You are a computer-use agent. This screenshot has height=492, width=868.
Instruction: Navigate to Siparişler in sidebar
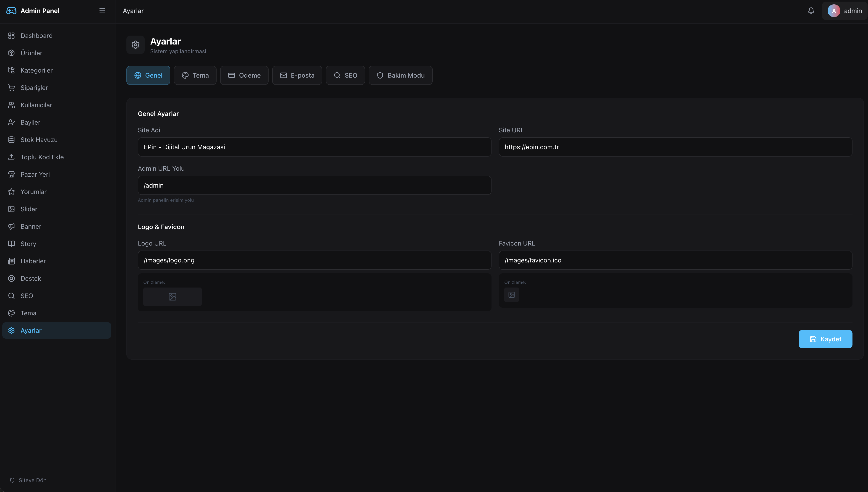click(x=34, y=88)
